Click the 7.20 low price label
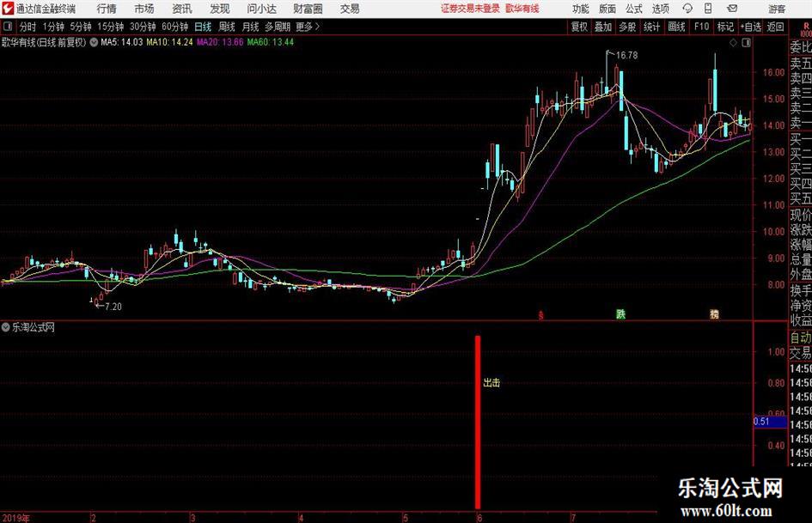Screen dimensions: 812x523 (113, 307)
